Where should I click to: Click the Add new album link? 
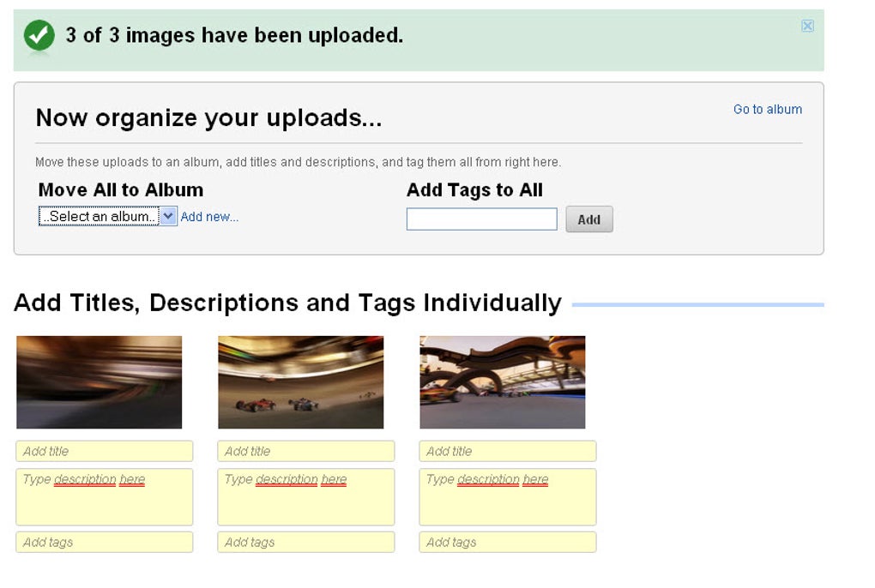(209, 217)
